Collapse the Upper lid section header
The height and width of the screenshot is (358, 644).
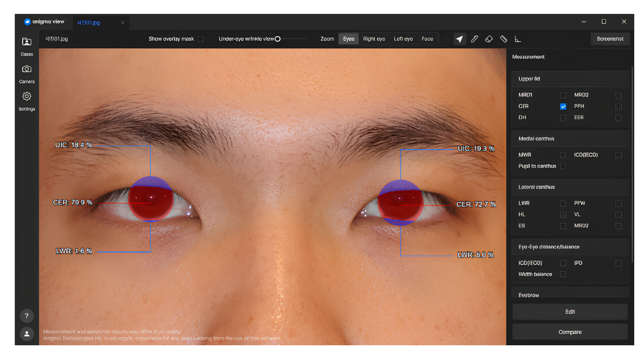point(570,79)
